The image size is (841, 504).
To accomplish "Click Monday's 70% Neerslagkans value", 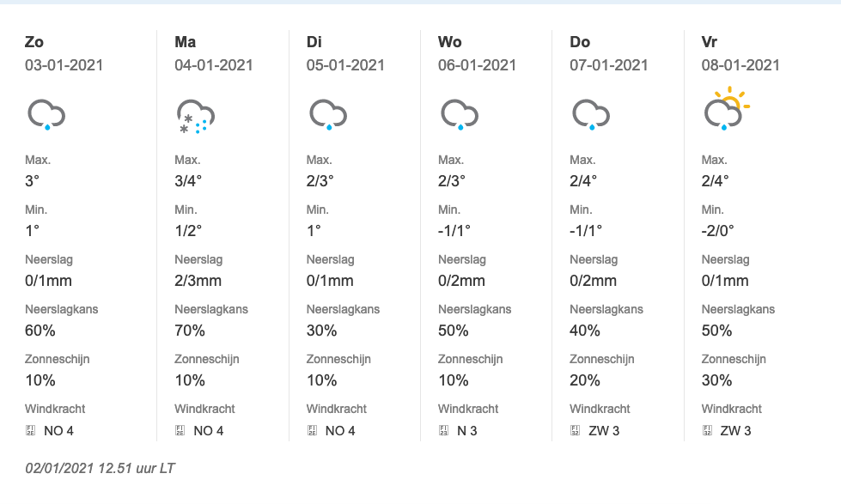I will point(190,331).
